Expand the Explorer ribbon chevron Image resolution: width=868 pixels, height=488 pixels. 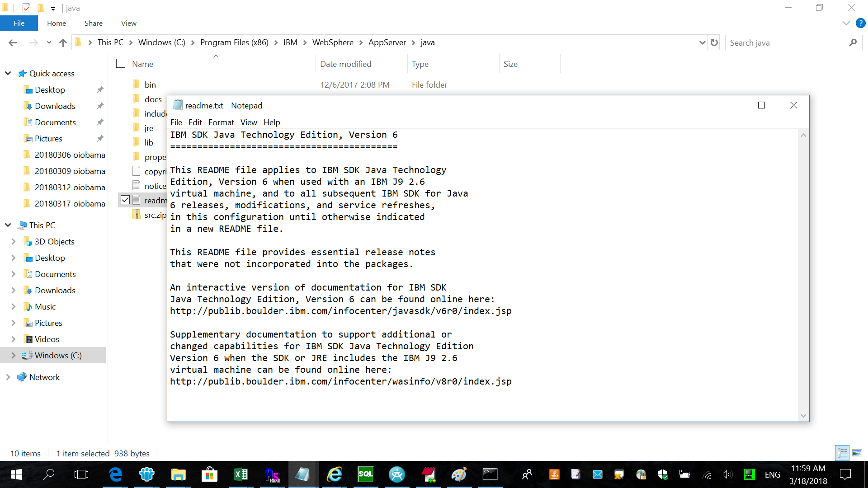point(846,23)
